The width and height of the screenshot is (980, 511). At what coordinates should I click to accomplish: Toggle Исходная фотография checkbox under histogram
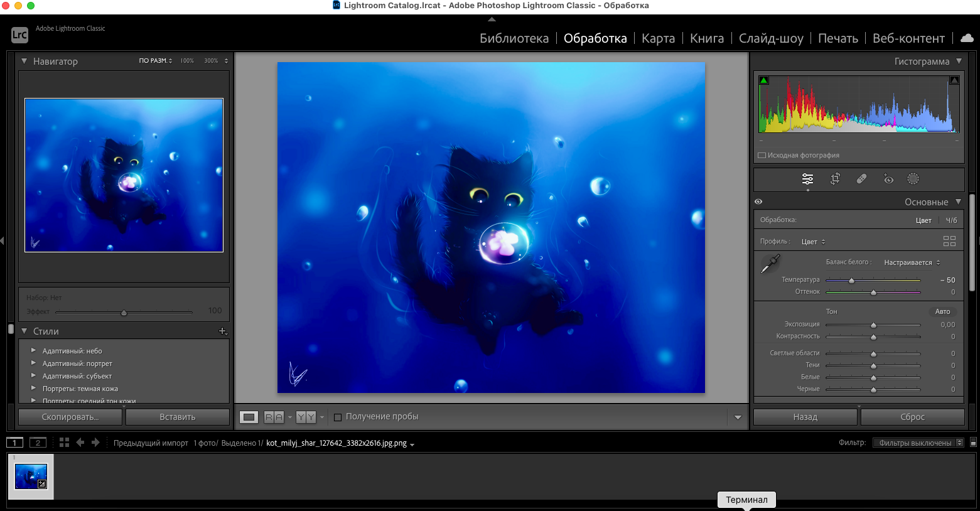coord(762,155)
